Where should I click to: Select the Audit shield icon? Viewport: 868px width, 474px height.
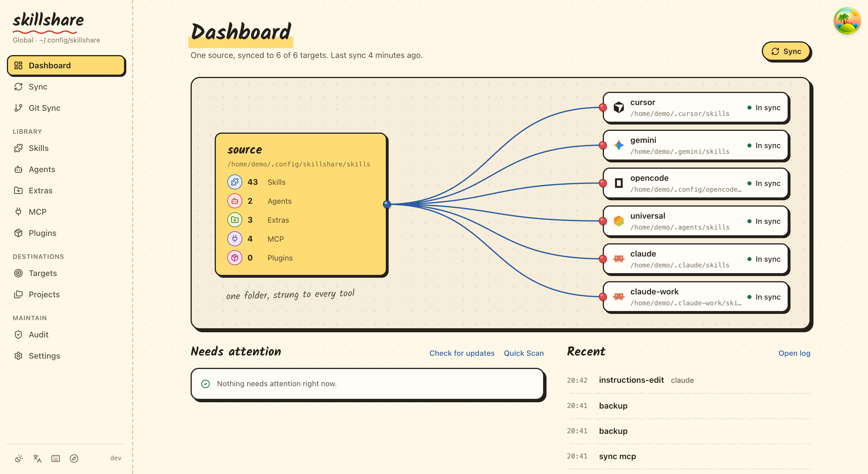pos(19,334)
